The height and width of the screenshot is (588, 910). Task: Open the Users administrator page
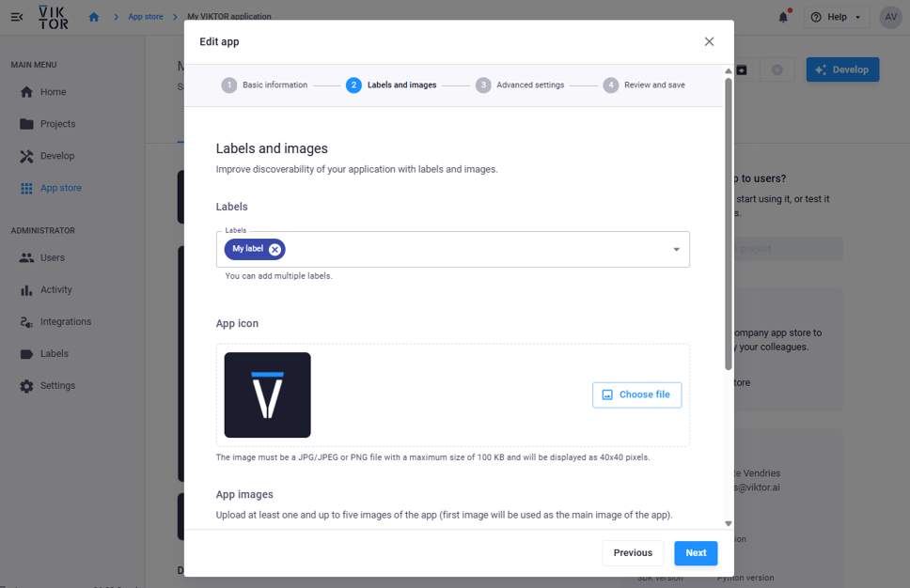pos(52,257)
